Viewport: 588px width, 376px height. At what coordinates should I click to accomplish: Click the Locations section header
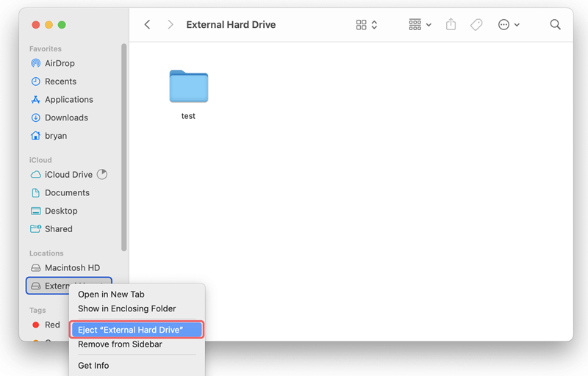click(46, 253)
